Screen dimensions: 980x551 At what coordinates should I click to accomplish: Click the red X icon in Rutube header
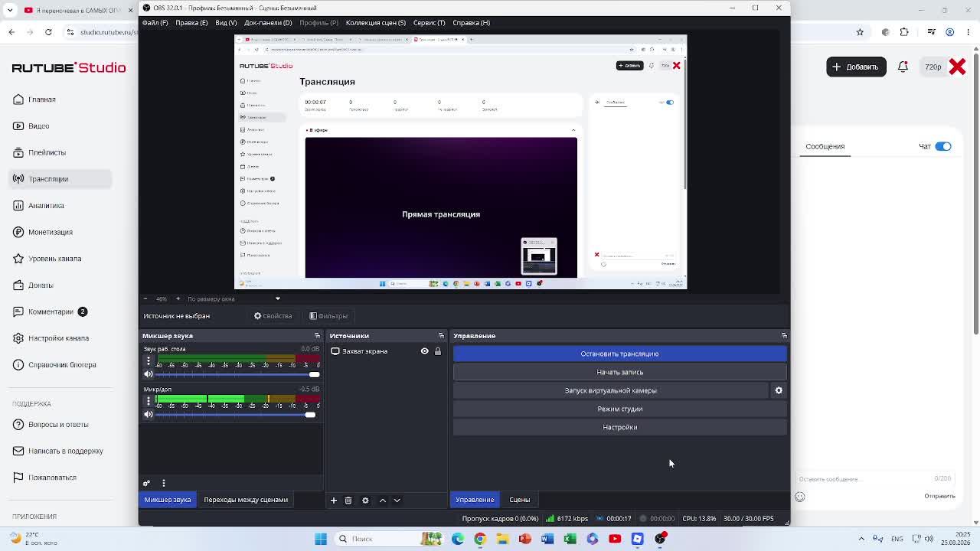coord(957,67)
